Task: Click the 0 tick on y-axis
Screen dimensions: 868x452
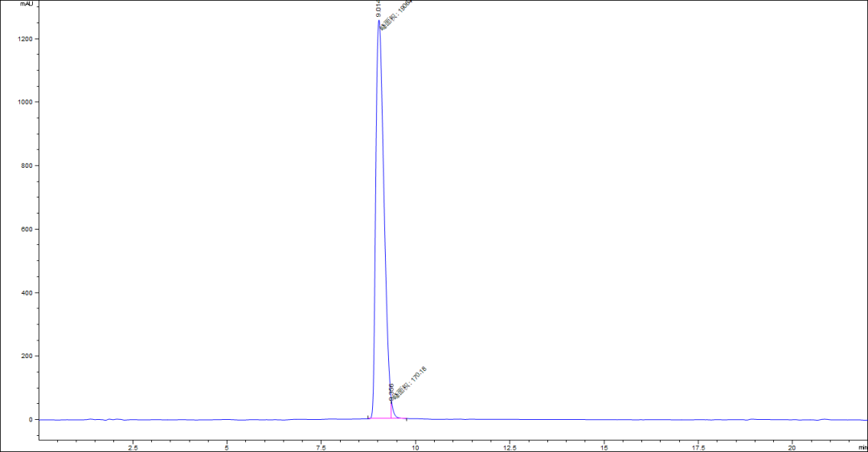Action: click(31, 420)
